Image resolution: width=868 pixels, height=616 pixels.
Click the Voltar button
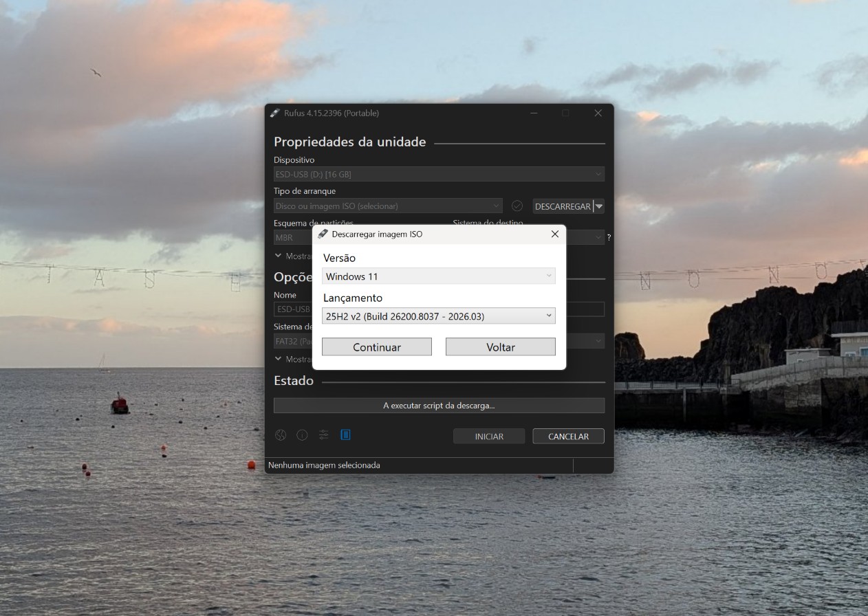(501, 347)
